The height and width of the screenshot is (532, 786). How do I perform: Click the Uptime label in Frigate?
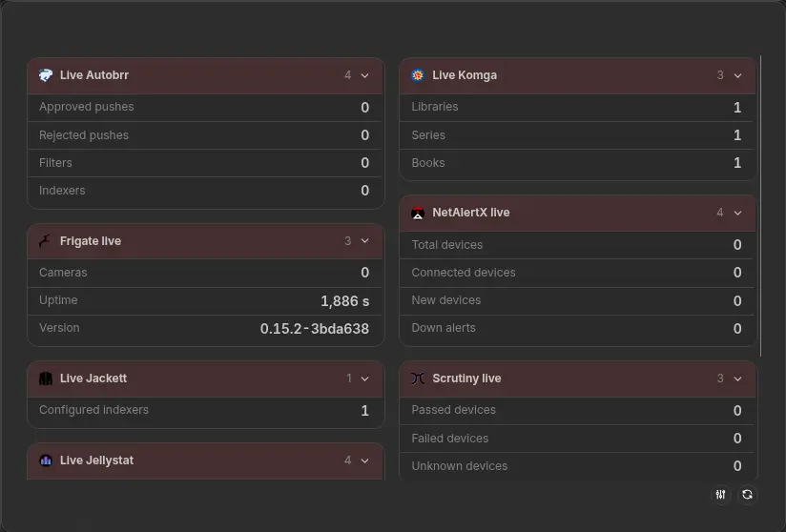[58, 300]
